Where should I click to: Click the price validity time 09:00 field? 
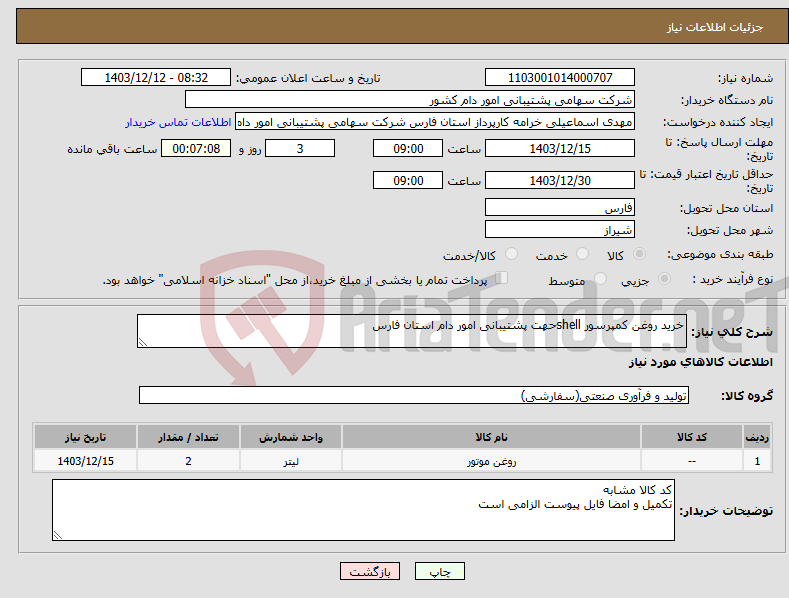408,180
